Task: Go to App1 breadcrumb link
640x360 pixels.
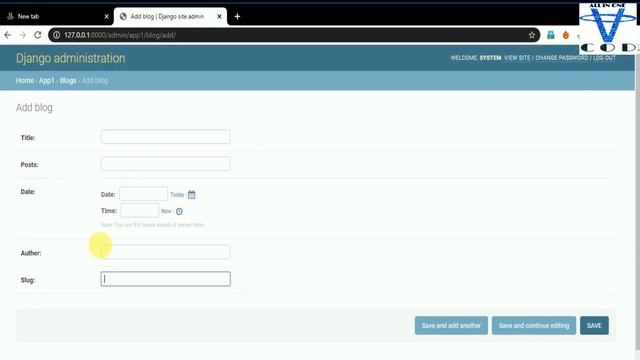Action: tap(47, 80)
